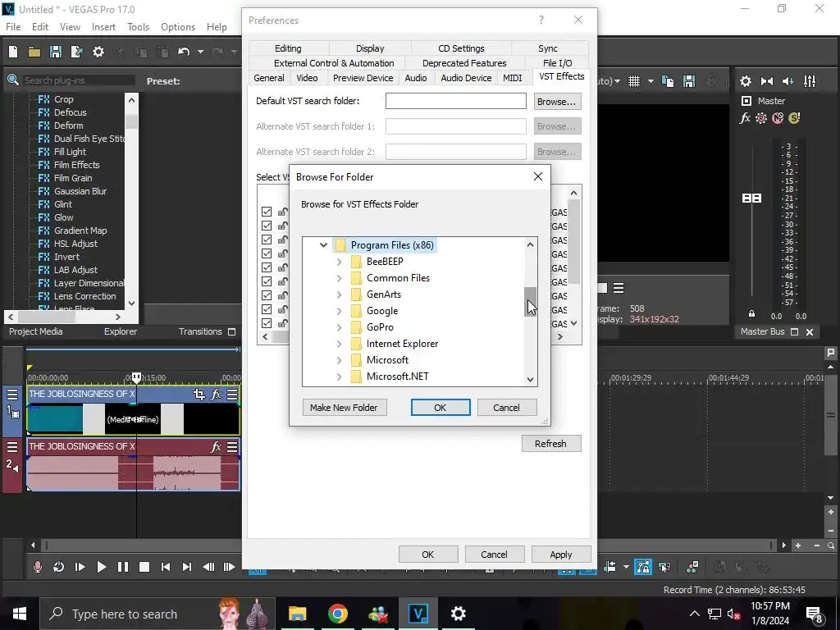
Task: Switch to the Explorer tab
Action: pyautogui.click(x=121, y=331)
